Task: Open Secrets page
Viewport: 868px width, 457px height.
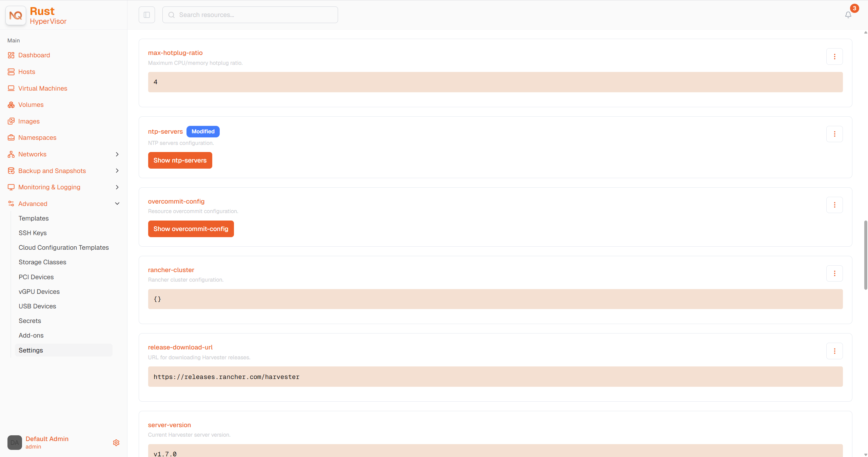Action: click(x=30, y=321)
